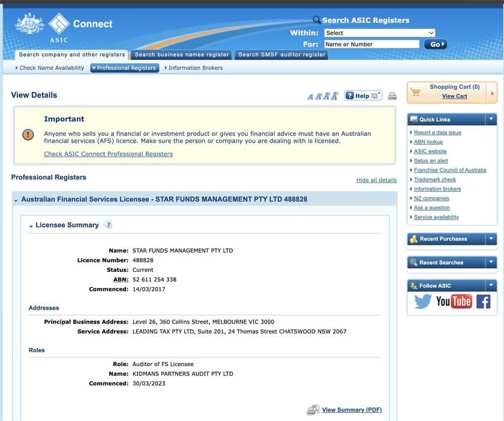504x421 pixels.
Task: Click the ASIC Connect logo
Action: tap(64, 27)
